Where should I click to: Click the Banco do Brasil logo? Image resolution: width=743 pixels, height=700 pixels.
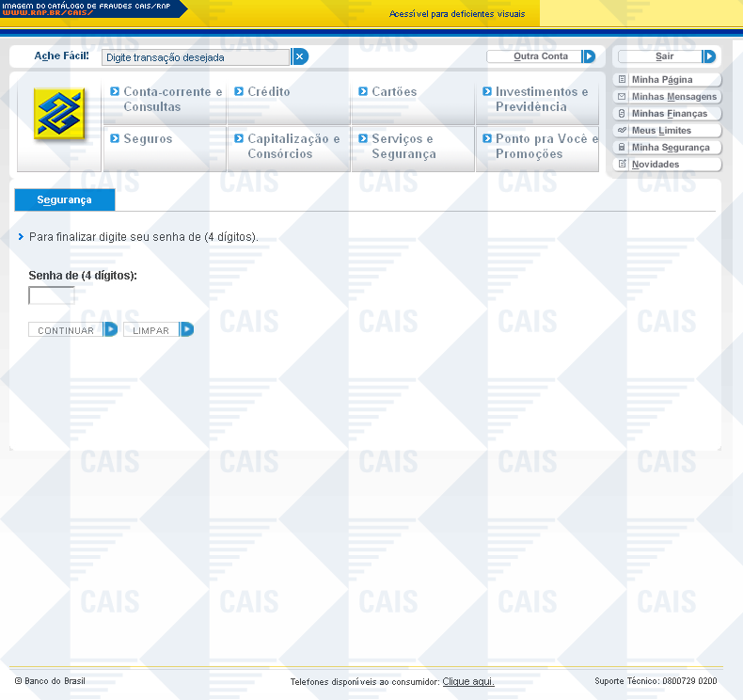tap(59, 114)
